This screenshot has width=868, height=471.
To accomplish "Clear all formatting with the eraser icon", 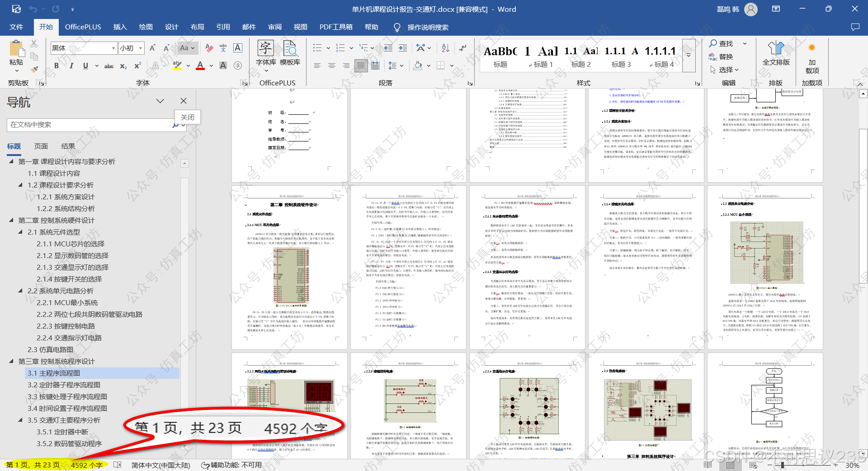I will pos(209,48).
